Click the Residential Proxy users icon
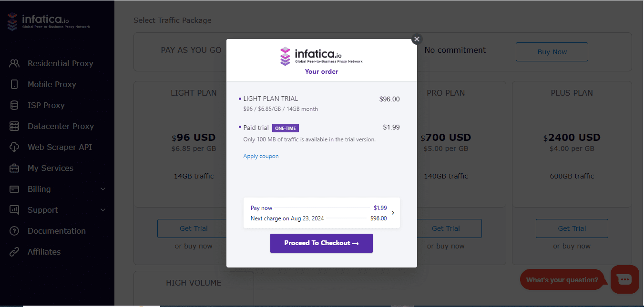Screen dimensions: 644x307 [14, 63]
